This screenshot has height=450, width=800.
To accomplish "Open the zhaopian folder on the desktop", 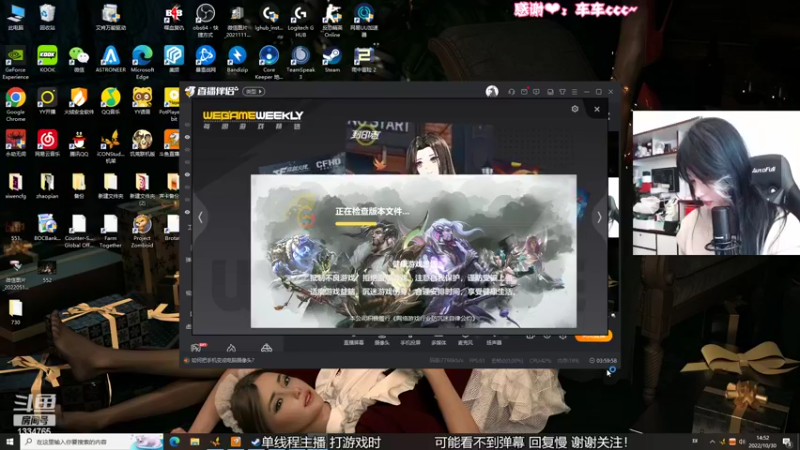I will pos(47,186).
